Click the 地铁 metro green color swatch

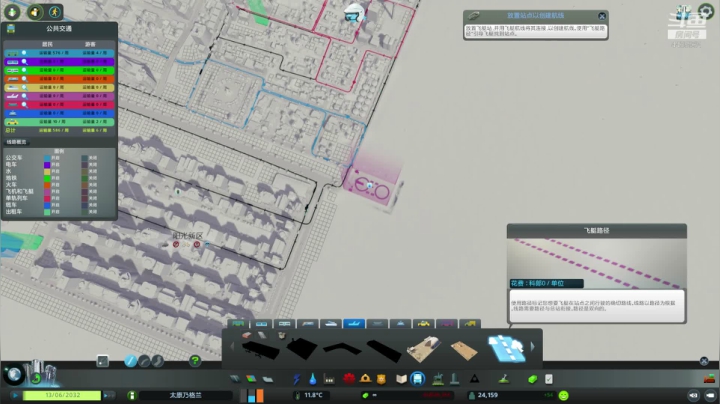(47, 178)
